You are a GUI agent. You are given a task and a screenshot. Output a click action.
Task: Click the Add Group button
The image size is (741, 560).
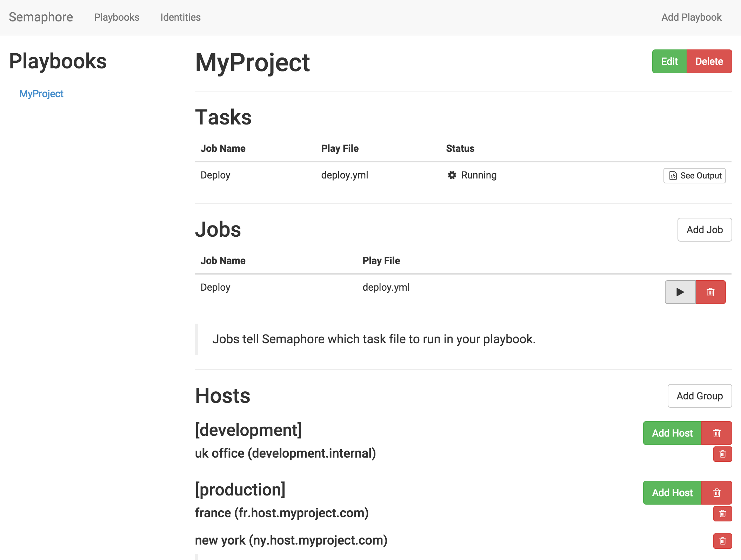click(699, 396)
